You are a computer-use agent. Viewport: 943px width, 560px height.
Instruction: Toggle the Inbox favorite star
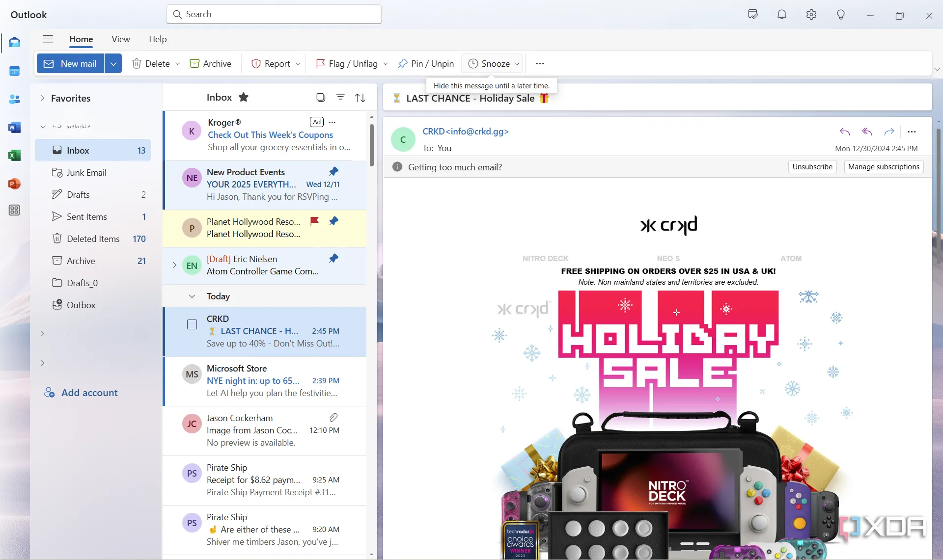(244, 97)
